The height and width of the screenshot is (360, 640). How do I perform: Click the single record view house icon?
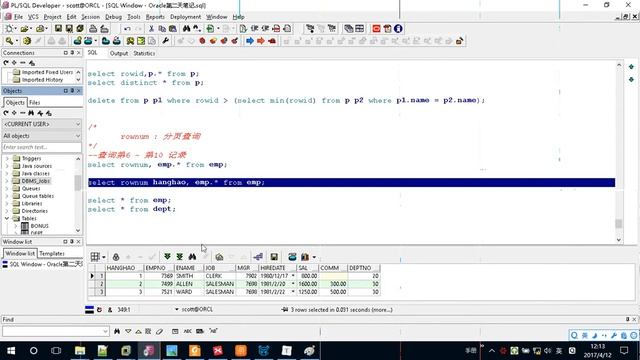click(219, 257)
